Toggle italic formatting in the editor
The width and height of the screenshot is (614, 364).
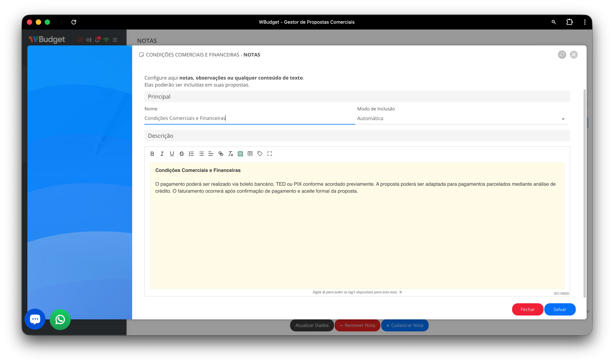pos(162,154)
